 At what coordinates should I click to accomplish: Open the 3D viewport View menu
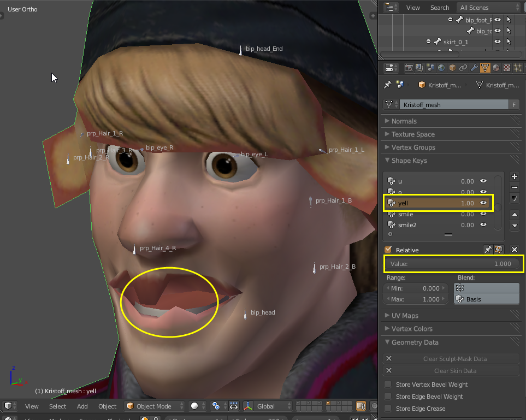pyautogui.click(x=32, y=406)
